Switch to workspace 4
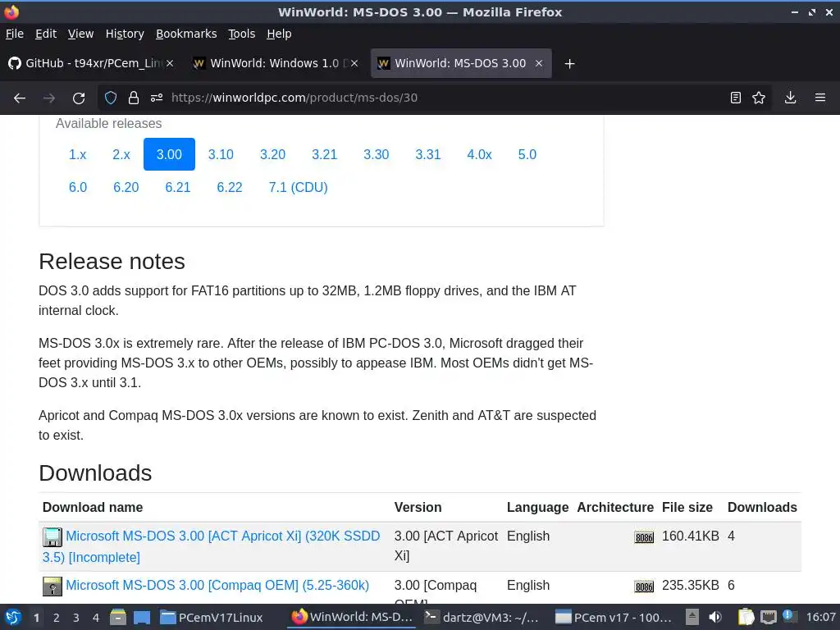The width and height of the screenshot is (840, 630). (96, 618)
